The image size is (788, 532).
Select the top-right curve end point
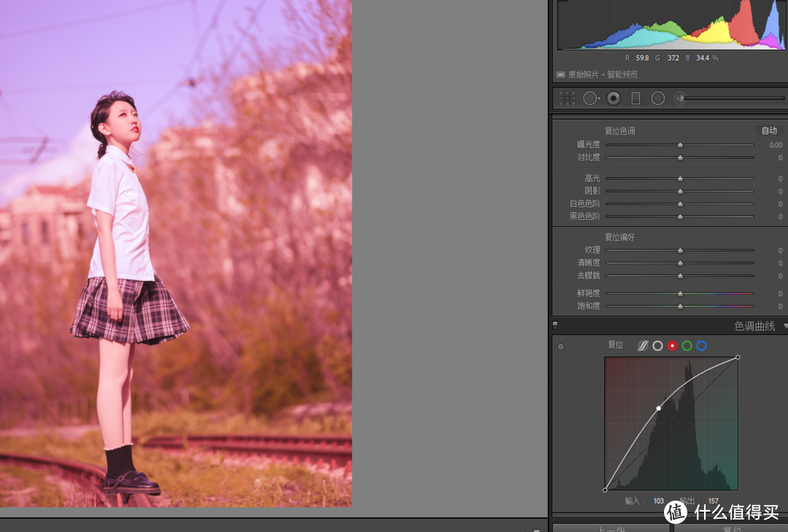point(738,358)
